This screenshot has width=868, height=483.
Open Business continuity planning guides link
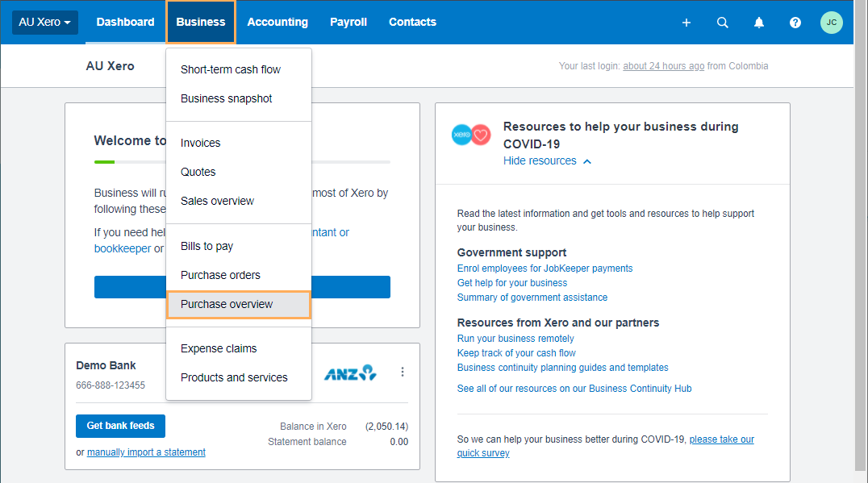tap(562, 368)
